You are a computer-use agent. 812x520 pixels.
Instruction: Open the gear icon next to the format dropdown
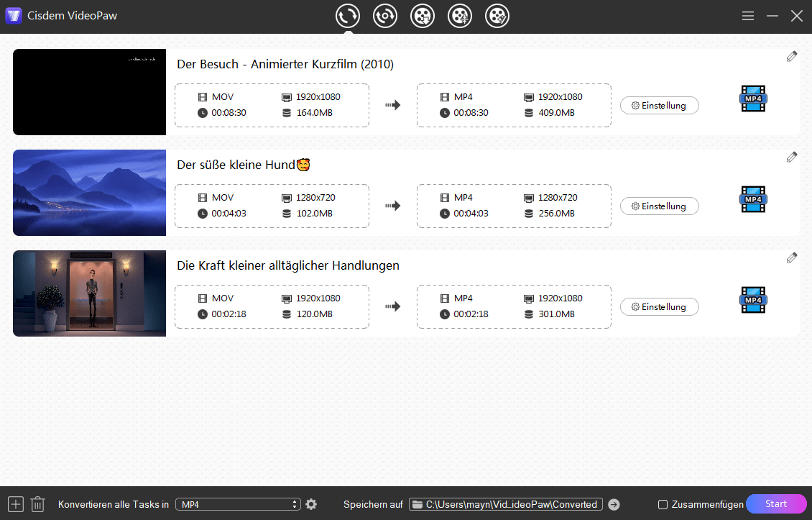coord(311,503)
